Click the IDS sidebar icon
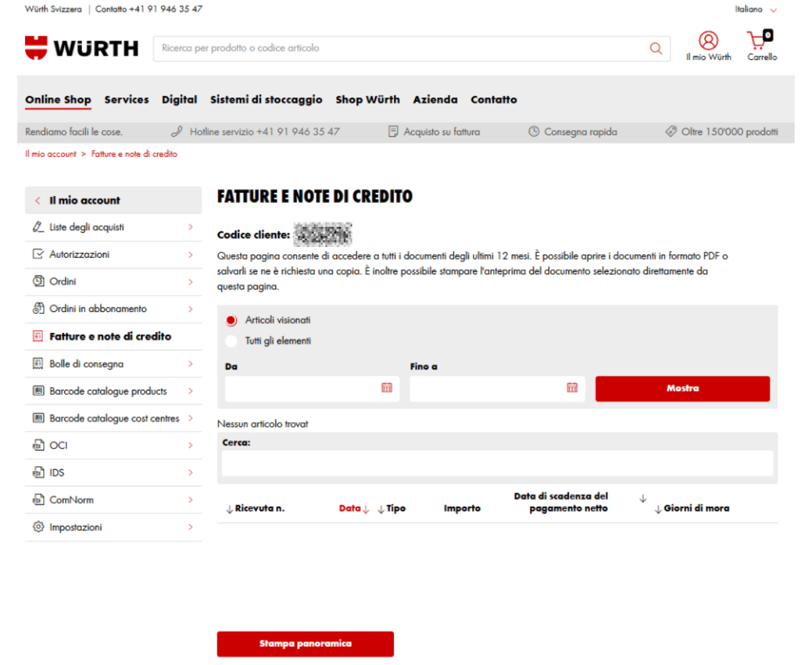Image resolution: width=812 pixels, height=665 pixels. point(38,473)
